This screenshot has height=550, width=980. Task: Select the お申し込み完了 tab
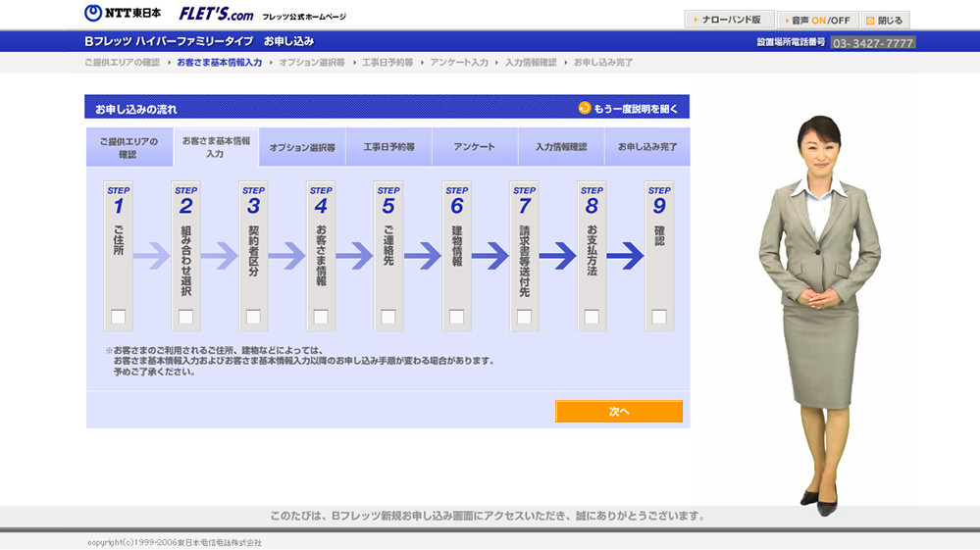(x=647, y=147)
